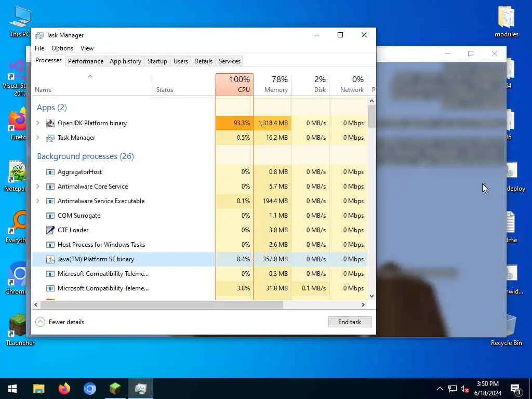The height and width of the screenshot is (399, 532).
Task: Click the Java(TM) Platform SE binary icon
Action: (x=50, y=259)
